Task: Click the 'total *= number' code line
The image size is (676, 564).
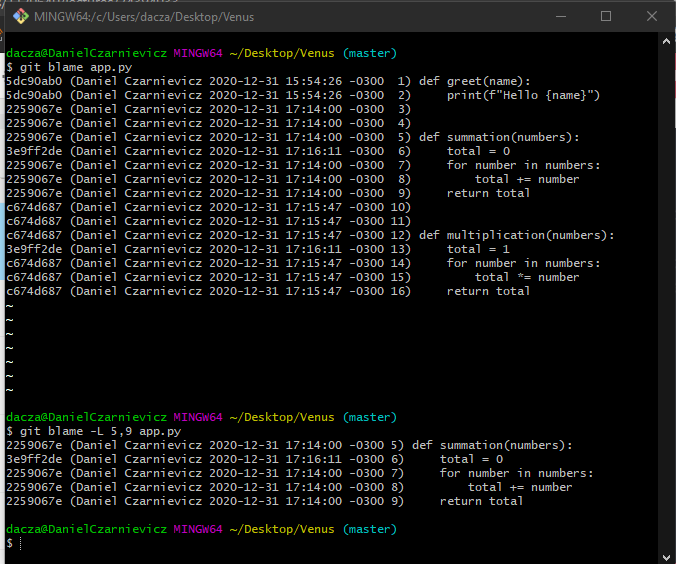Action: click(526, 277)
